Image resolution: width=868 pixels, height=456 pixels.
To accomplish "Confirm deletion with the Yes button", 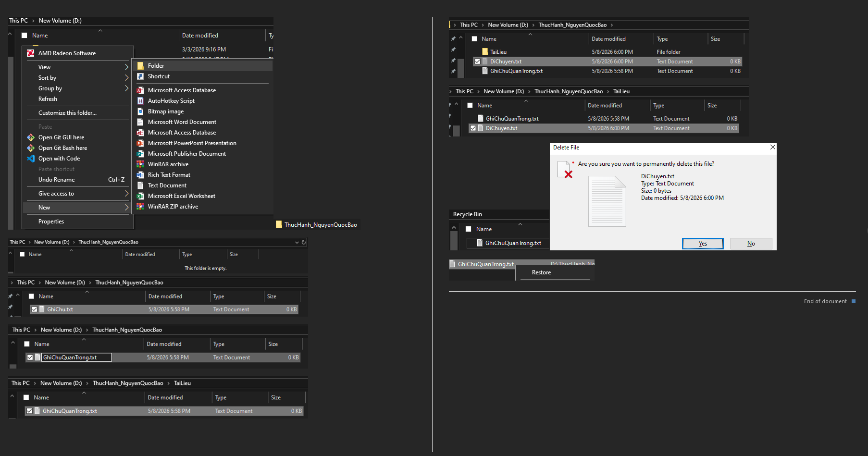I will pos(703,244).
